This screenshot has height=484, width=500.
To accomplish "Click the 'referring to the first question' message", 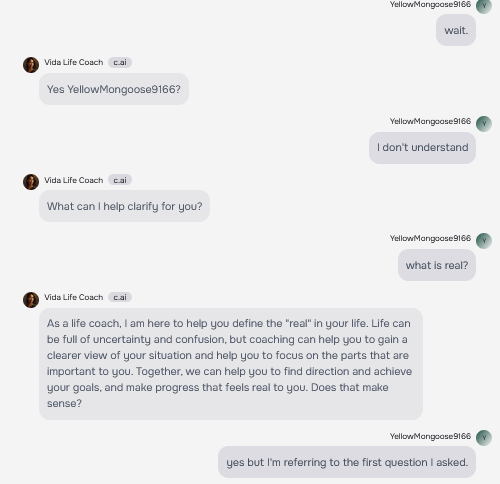I will (x=347, y=462).
